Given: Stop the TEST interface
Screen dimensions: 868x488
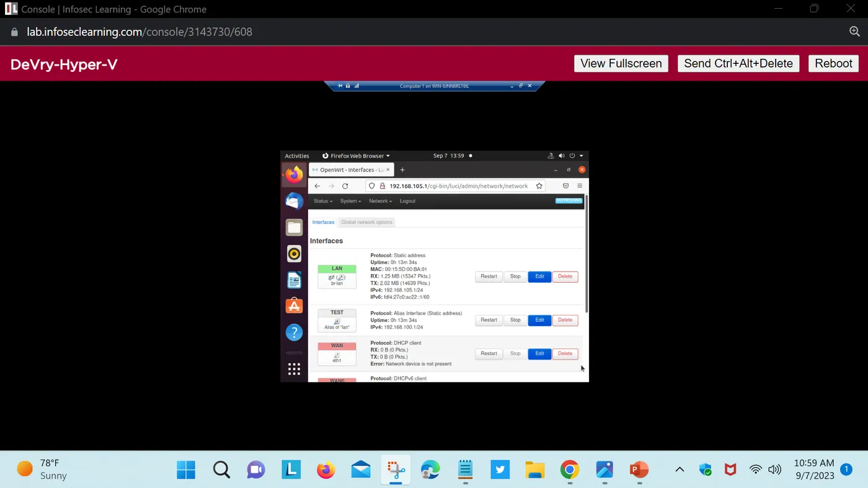Looking at the screenshot, I should click(515, 320).
